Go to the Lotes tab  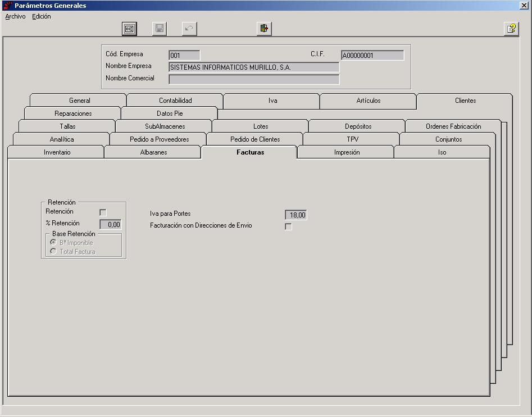coord(261,126)
